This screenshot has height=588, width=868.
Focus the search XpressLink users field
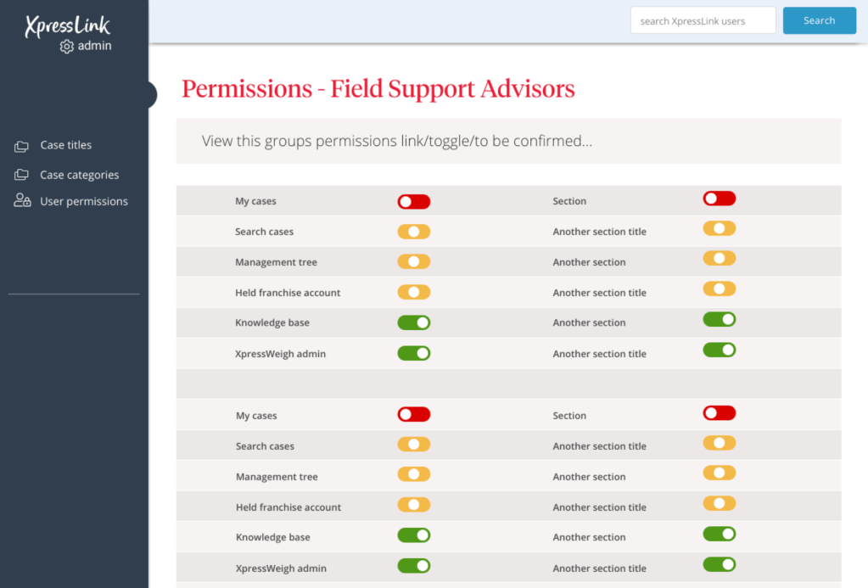(x=703, y=20)
